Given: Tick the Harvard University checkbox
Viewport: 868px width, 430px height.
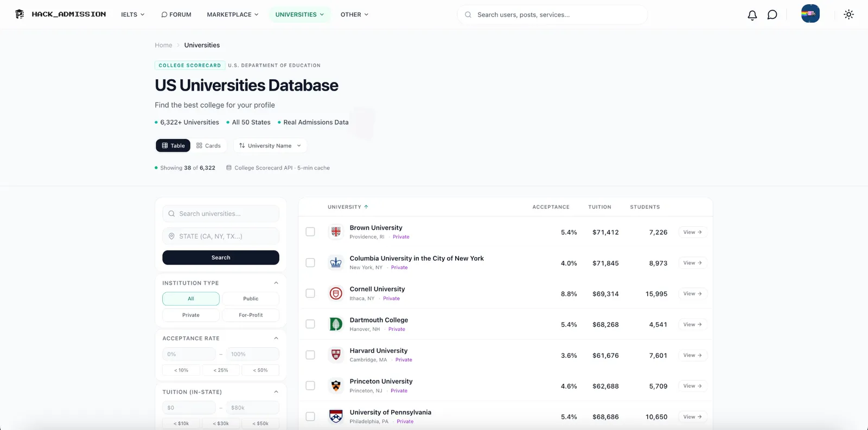Looking at the screenshot, I should pos(310,355).
